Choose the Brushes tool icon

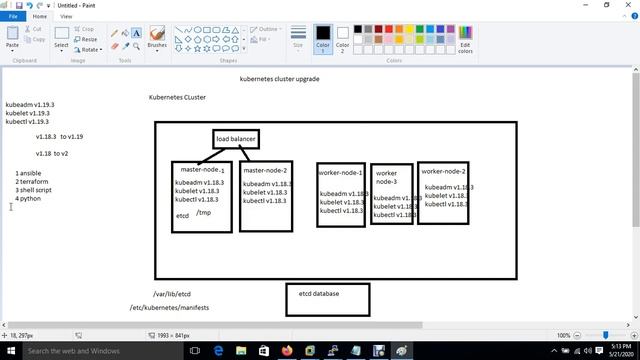(157, 33)
